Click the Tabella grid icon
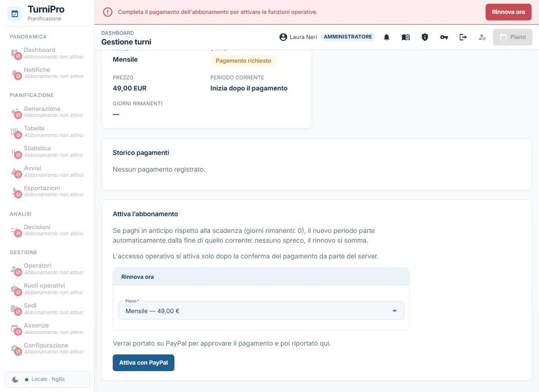 tap(14, 132)
